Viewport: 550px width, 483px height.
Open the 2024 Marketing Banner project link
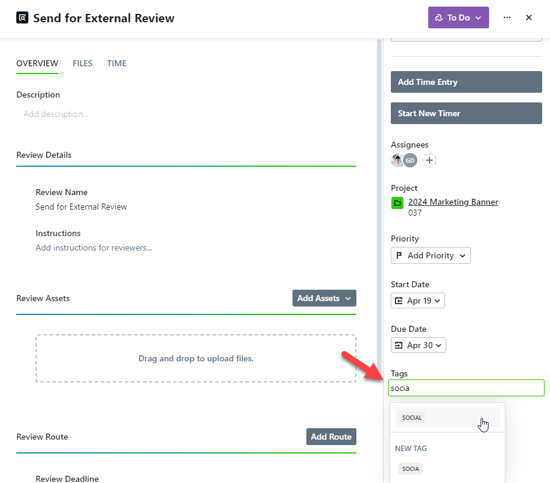coord(453,202)
